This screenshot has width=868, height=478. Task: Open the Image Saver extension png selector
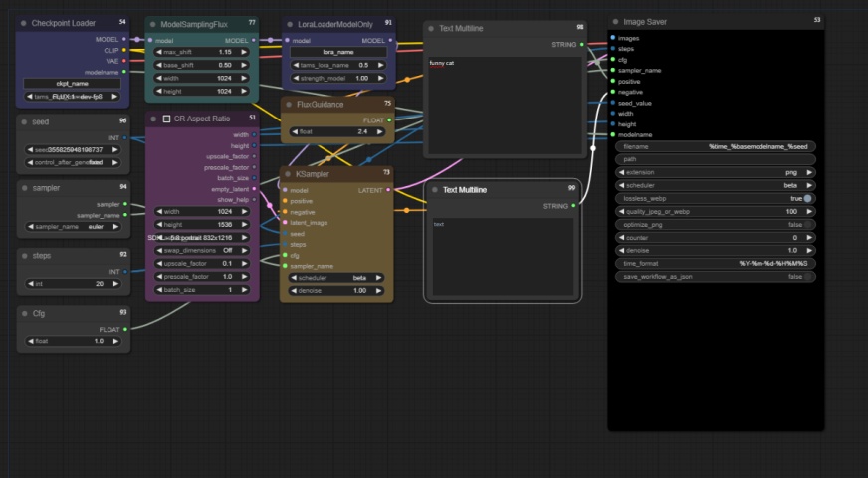tap(716, 172)
